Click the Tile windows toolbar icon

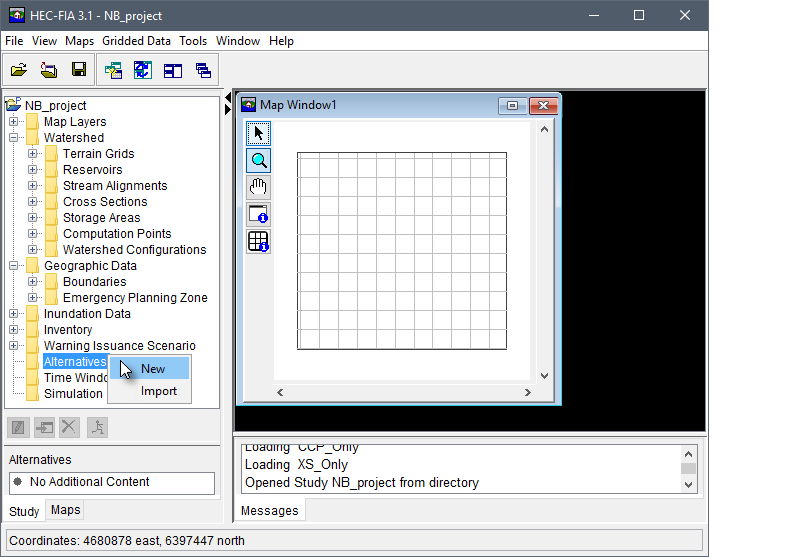click(173, 70)
